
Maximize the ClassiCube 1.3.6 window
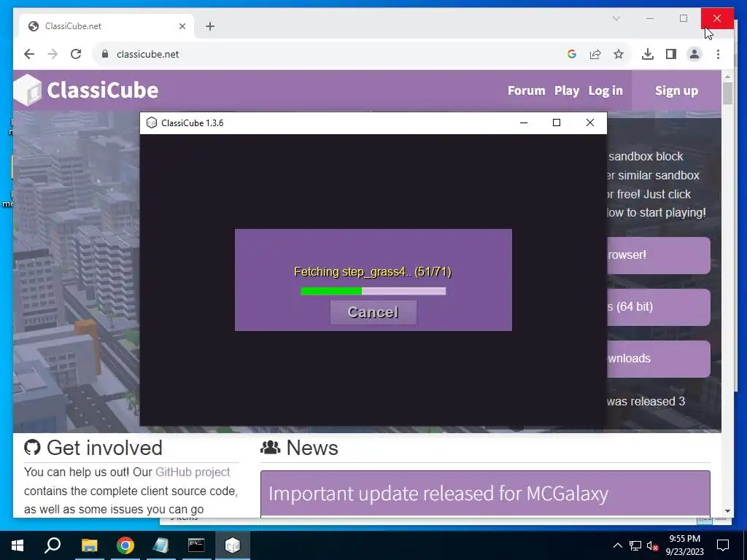[557, 122]
